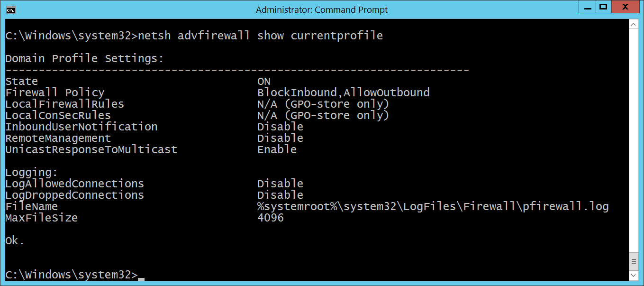Maximize the Command Prompt window
The width and height of the screenshot is (644, 286).
[x=603, y=7]
